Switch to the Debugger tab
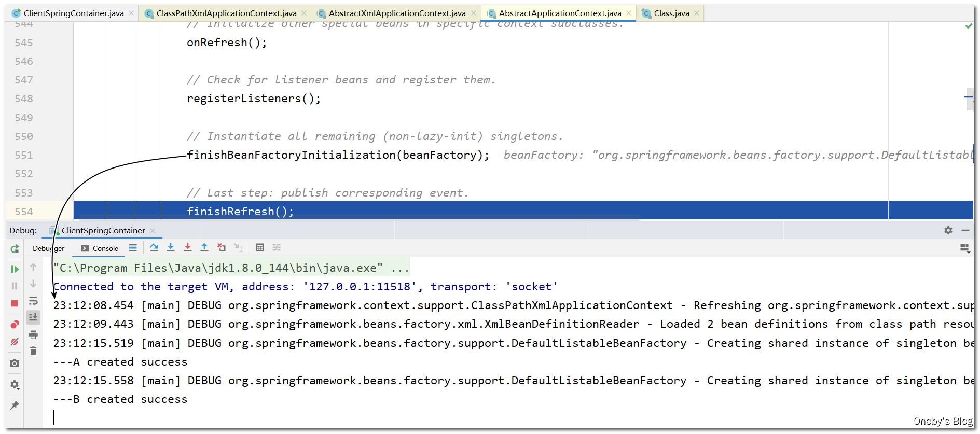The width and height of the screenshot is (980, 434). (x=48, y=248)
